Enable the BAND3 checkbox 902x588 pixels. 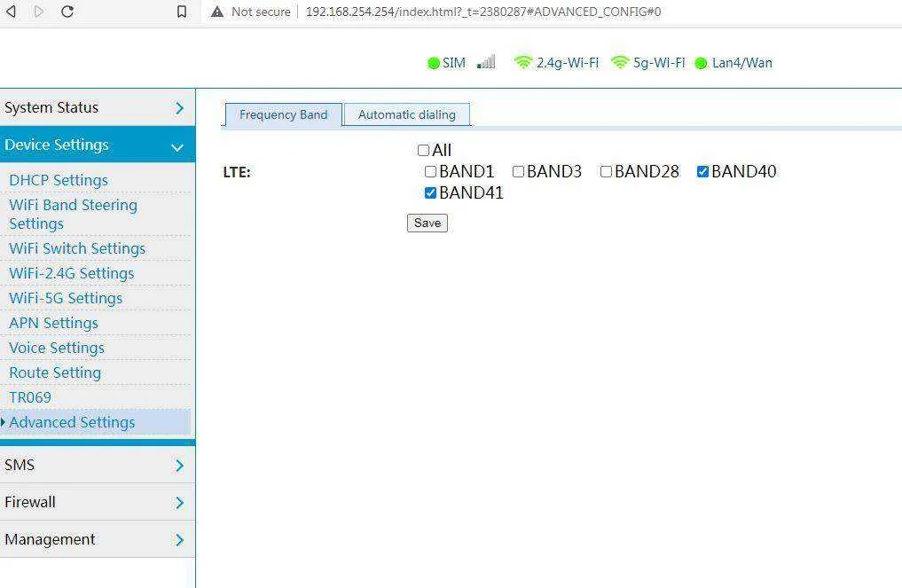(518, 171)
